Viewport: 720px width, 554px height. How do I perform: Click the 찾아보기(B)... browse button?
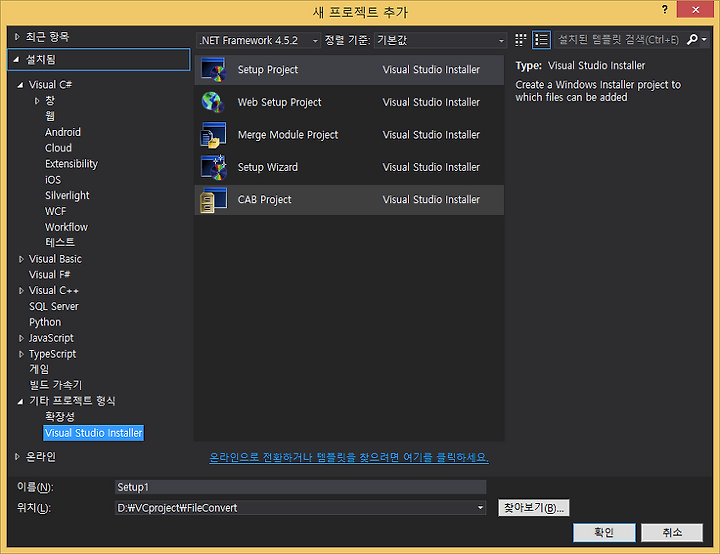534,508
